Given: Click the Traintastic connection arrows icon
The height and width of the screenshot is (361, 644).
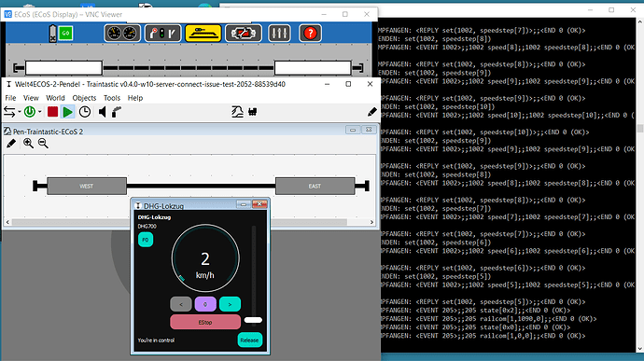Looking at the screenshot, I should (9, 112).
